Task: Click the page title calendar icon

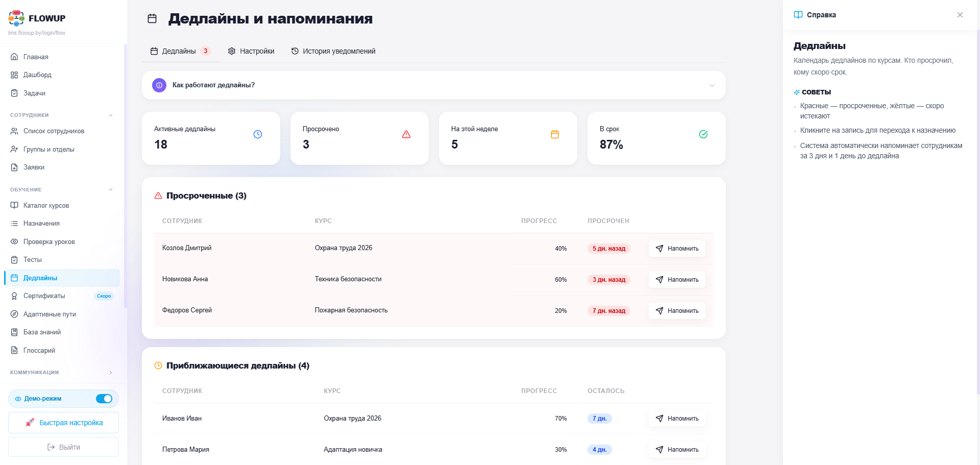Action: tap(152, 18)
